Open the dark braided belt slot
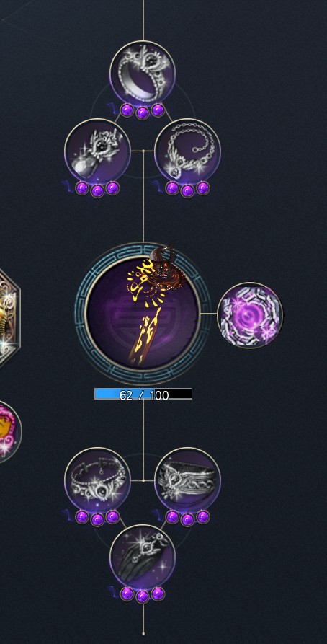Screen dimensions: 327x644 pyautogui.click(x=187, y=480)
